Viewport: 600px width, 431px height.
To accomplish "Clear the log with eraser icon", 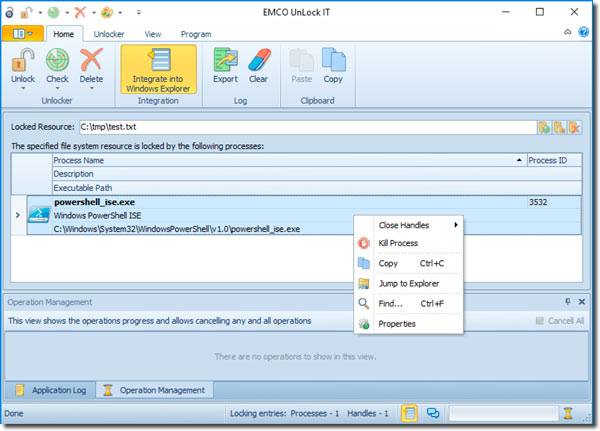I will (259, 65).
